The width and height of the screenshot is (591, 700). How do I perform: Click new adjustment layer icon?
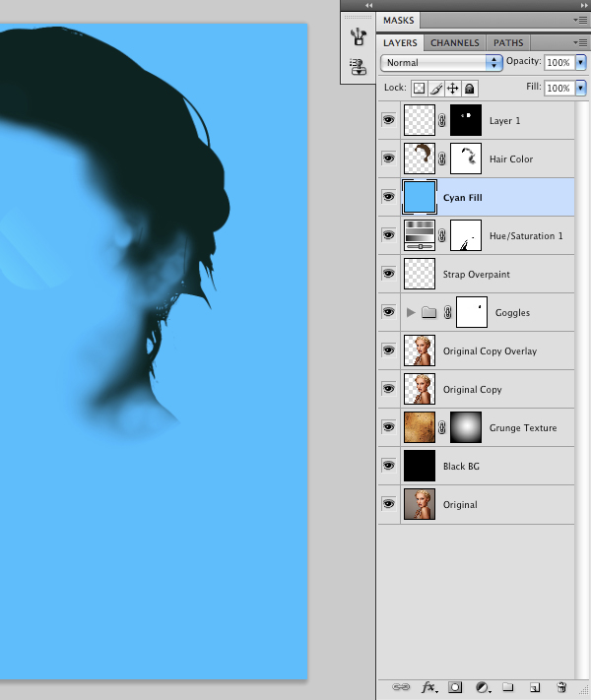click(x=482, y=687)
